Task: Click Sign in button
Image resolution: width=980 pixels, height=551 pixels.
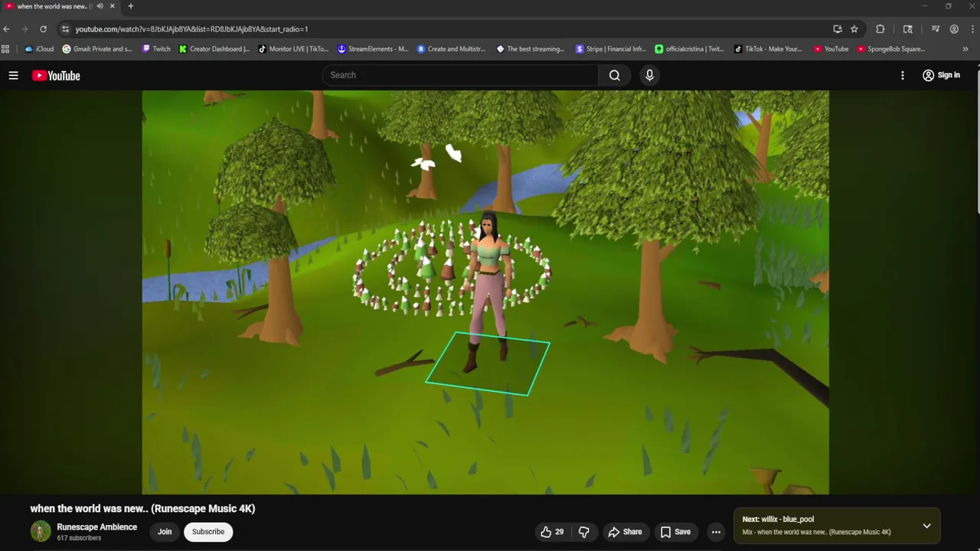Action: [941, 75]
